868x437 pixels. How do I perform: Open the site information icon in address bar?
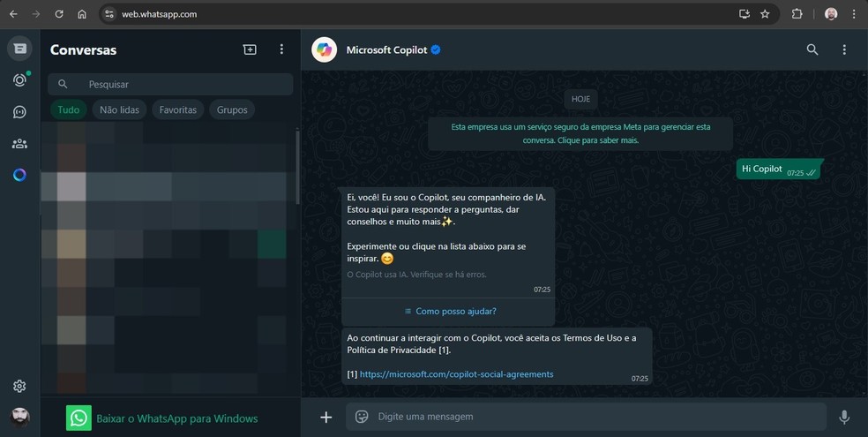coord(109,14)
